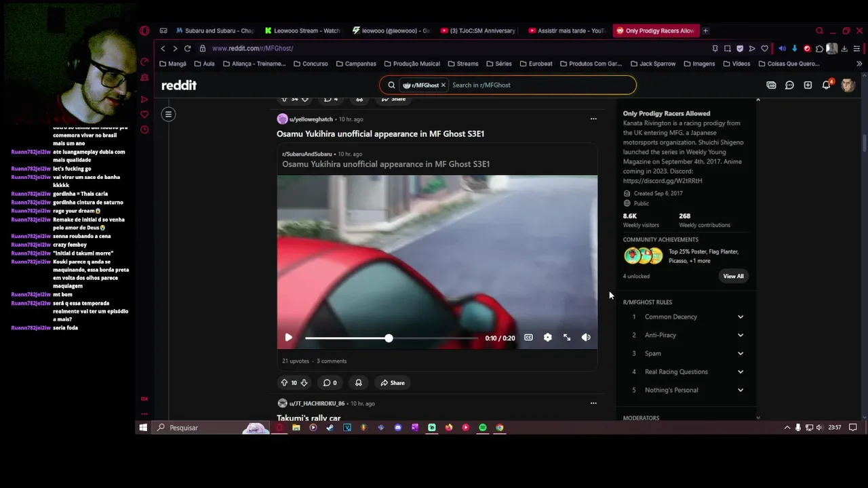Image resolution: width=868 pixels, height=488 pixels.
Task: Open Windows Start menu
Action: point(143,428)
